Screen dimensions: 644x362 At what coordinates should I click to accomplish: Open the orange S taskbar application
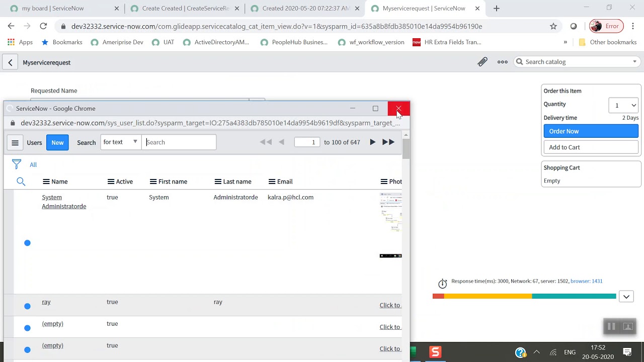(x=435, y=352)
